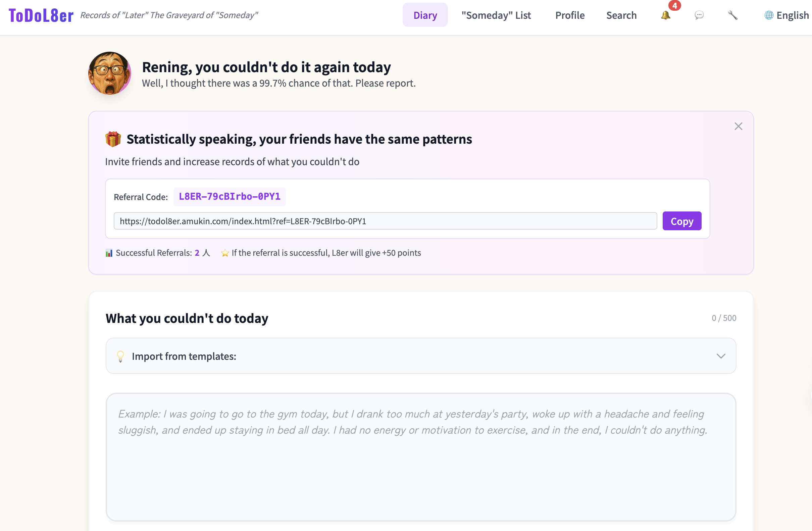Copy the referral link with the Copy button

click(x=682, y=221)
